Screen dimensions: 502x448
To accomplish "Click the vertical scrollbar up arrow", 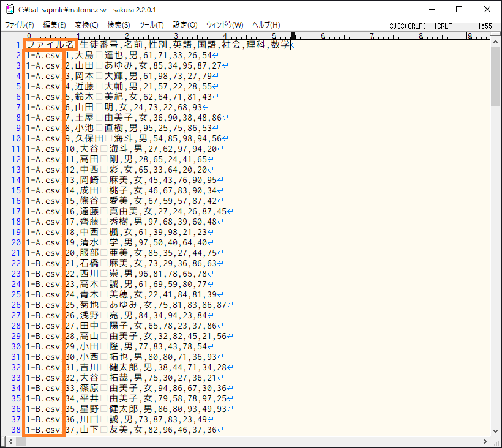I will coord(496,36).
